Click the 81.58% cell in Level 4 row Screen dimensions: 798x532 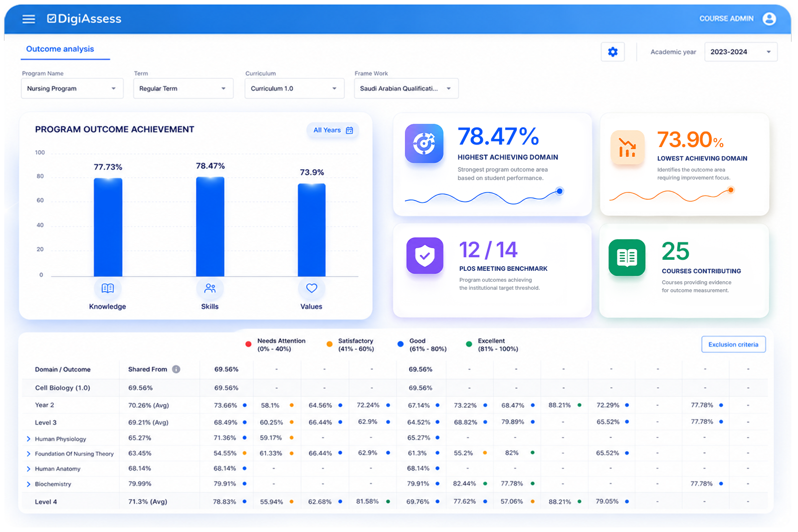click(x=368, y=502)
